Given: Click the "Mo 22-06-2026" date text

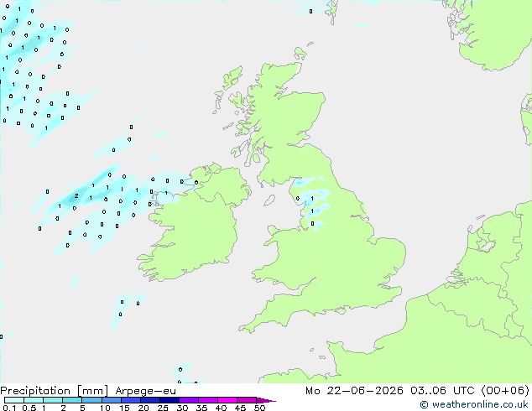Looking at the screenshot, I should (x=354, y=391).
